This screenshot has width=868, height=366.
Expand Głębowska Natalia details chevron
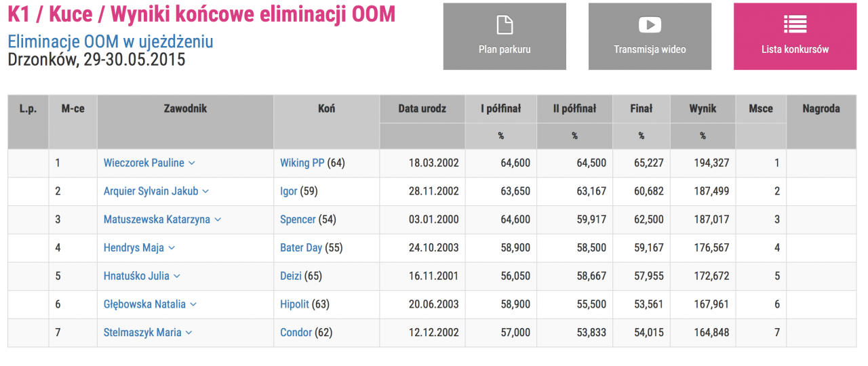(x=193, y=305)
